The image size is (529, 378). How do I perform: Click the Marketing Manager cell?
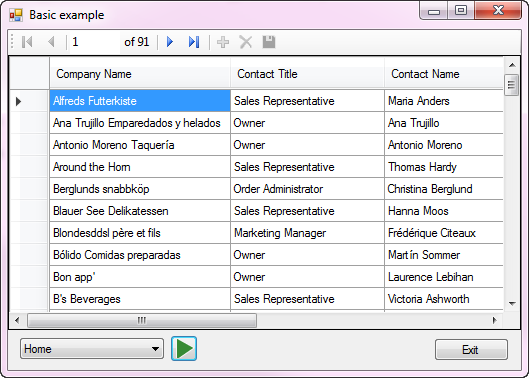(x=307, y=233)
